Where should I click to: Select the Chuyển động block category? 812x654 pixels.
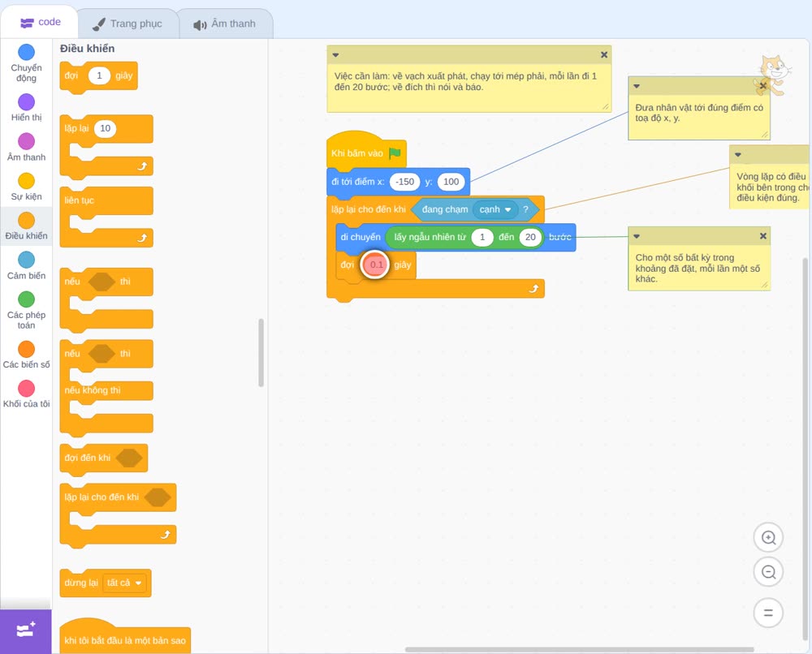pos(26,62)
